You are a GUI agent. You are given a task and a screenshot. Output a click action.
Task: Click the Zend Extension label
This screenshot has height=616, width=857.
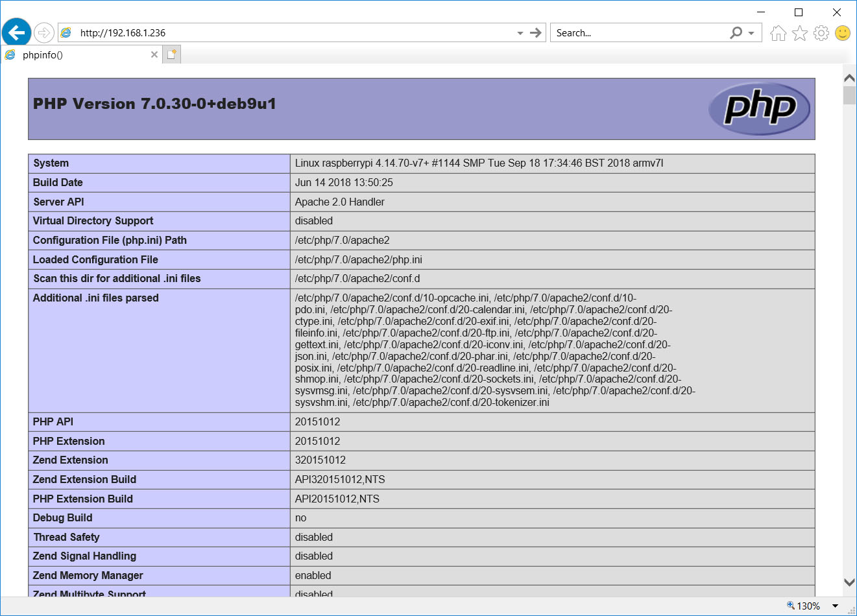coord(70,460)
